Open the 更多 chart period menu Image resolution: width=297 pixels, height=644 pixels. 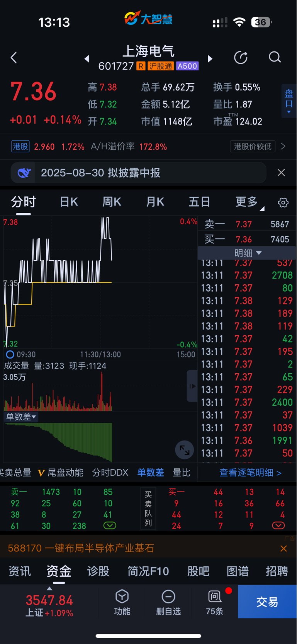point(249,202)
